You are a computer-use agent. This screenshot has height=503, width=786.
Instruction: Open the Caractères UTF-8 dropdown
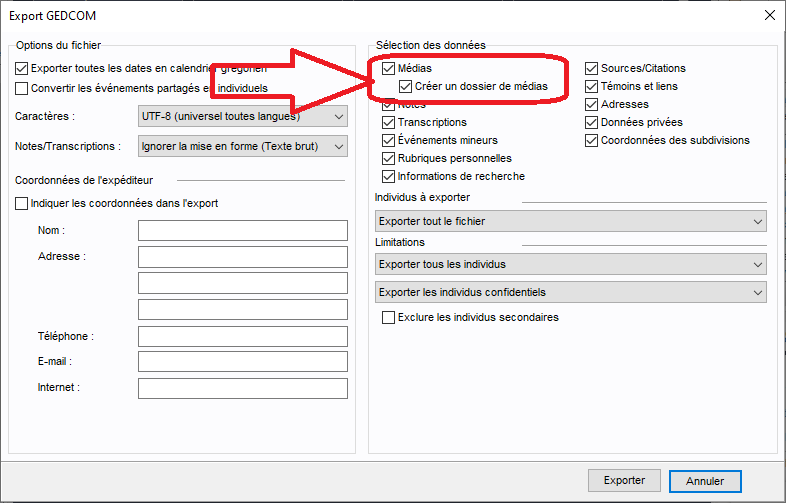pos(241,117)
